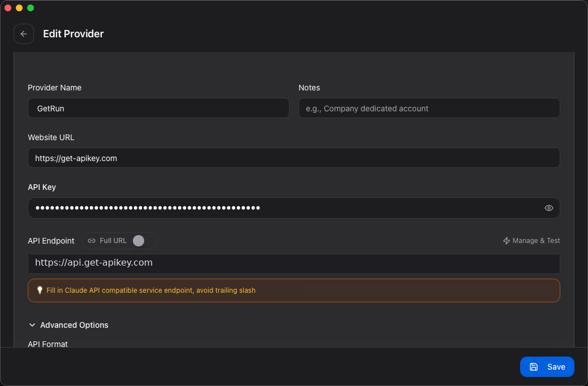
Task: Click the Advanced Options label
Action: (x=74, y=325)
